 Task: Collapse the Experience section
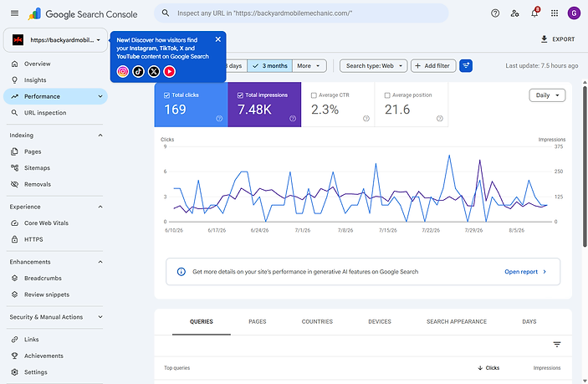(x=100, y=207)
